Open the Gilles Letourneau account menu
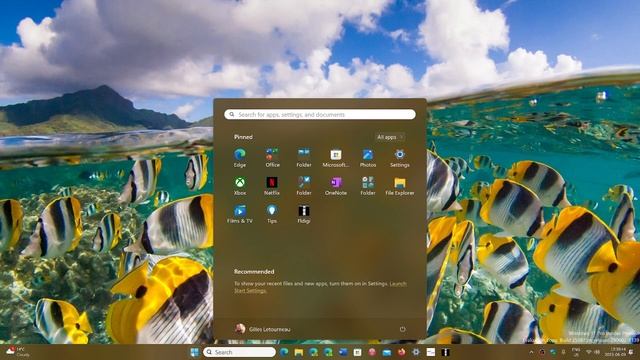The height and width of the screenshot is (360, 640). pyautogui.click(x=263, y=329)
